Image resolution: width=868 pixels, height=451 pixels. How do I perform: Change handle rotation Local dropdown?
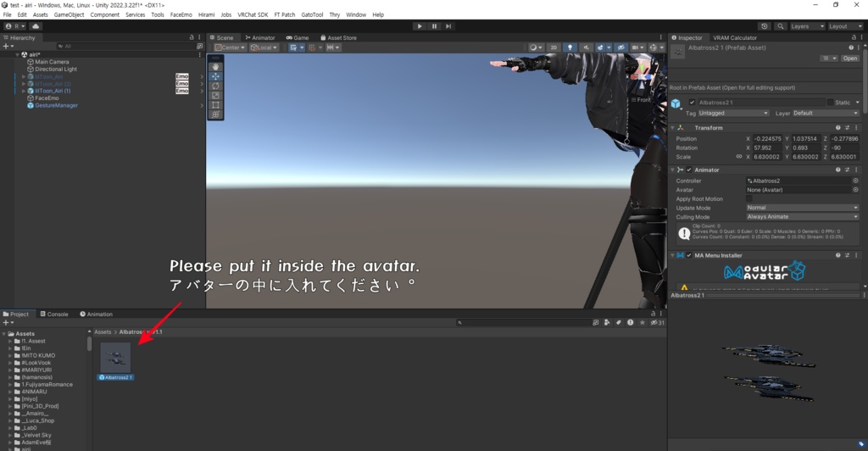tap(264, 47)
